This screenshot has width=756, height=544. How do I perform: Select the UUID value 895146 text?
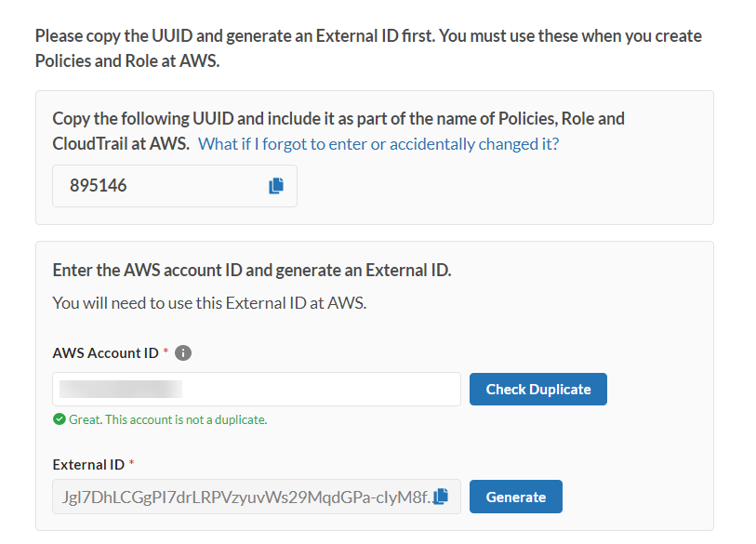tap(99, 186)
